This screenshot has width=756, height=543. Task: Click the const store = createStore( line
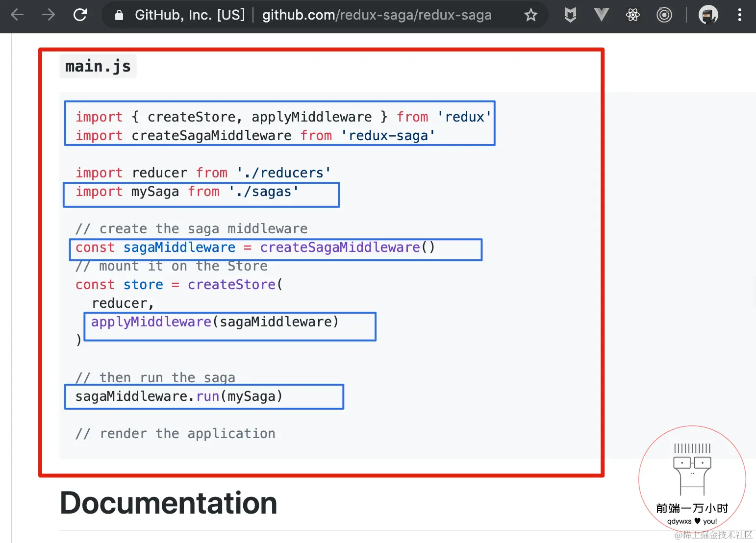179,285
